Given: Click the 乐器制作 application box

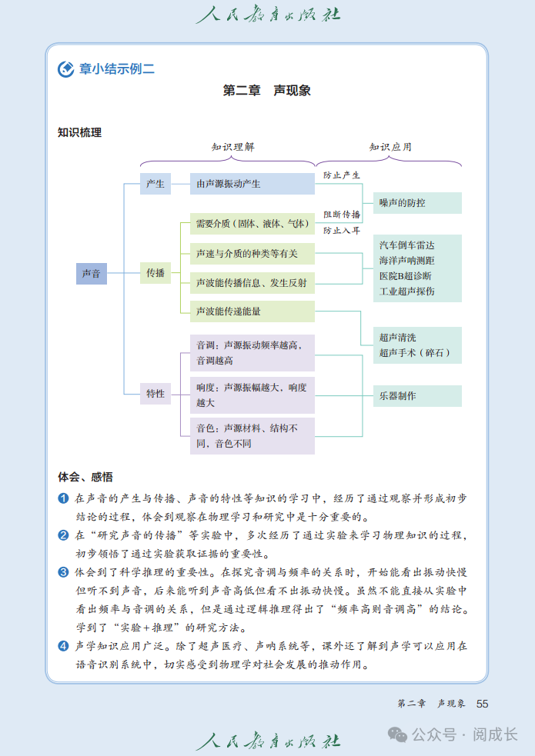Looking at the screenshot, I should click(417, 396).
